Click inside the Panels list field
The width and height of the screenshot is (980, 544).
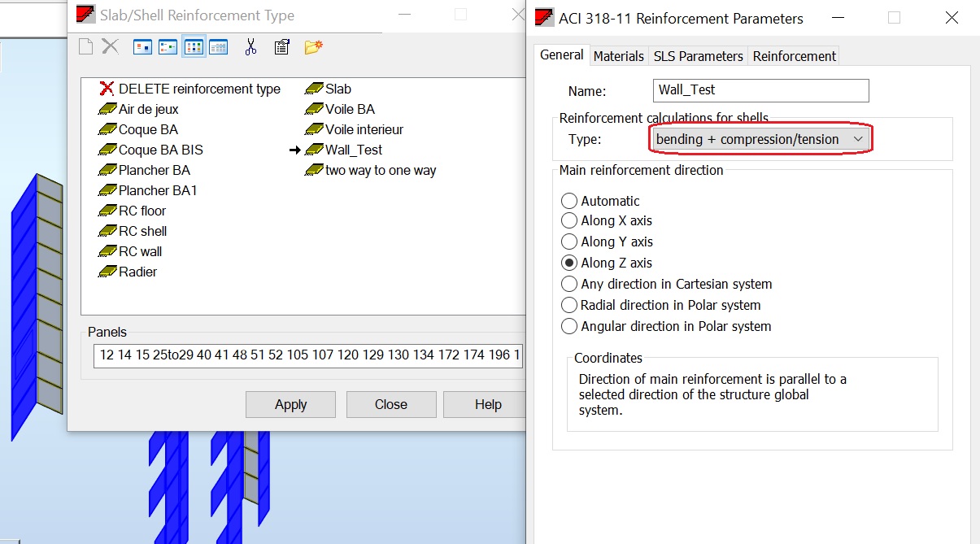[x=307, y=355]
